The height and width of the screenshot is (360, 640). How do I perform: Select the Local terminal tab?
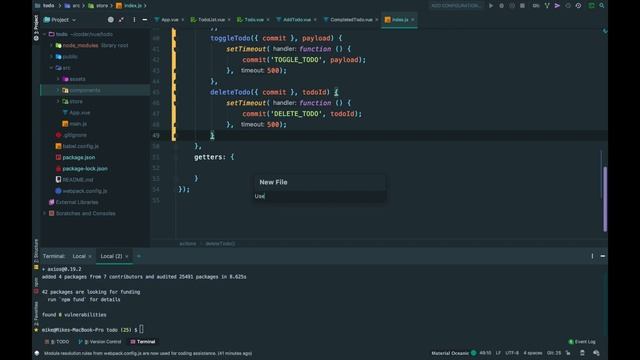[79, 256]
